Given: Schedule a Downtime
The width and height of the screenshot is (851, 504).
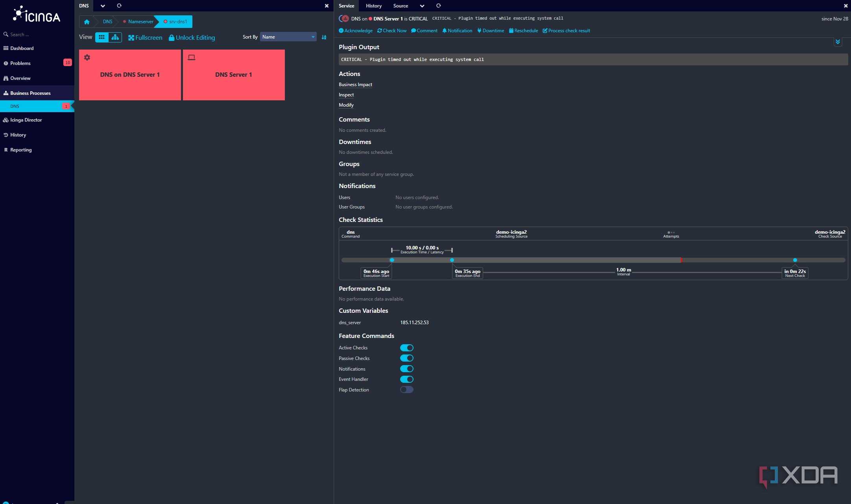Looking at the screenshot, I should point(491,31).
